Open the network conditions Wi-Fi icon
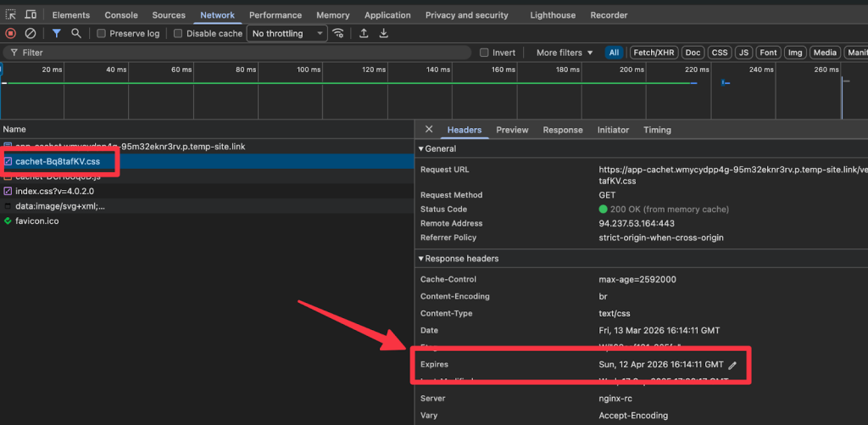Screen dimensions: 868x425 tap(339, 33)
